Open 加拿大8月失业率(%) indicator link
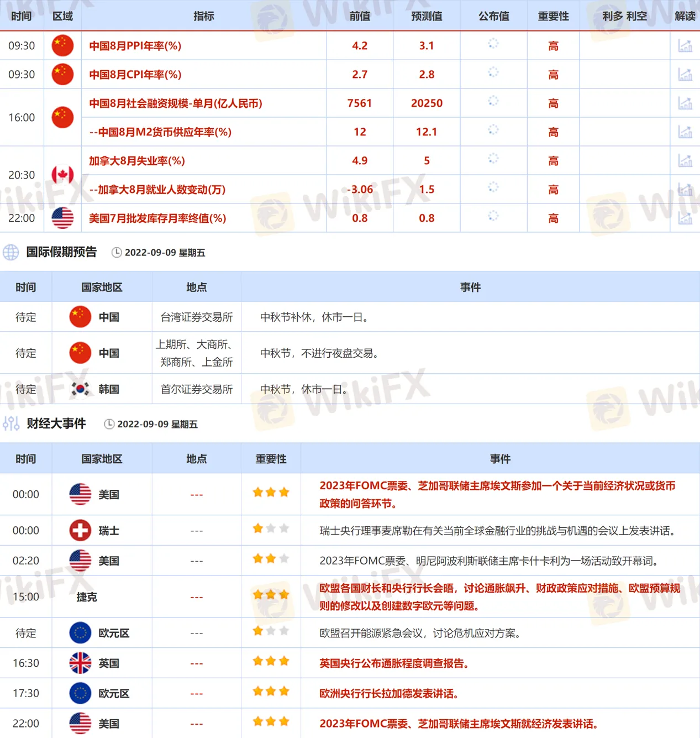The image size is (700, 738). tap(137, 161)
